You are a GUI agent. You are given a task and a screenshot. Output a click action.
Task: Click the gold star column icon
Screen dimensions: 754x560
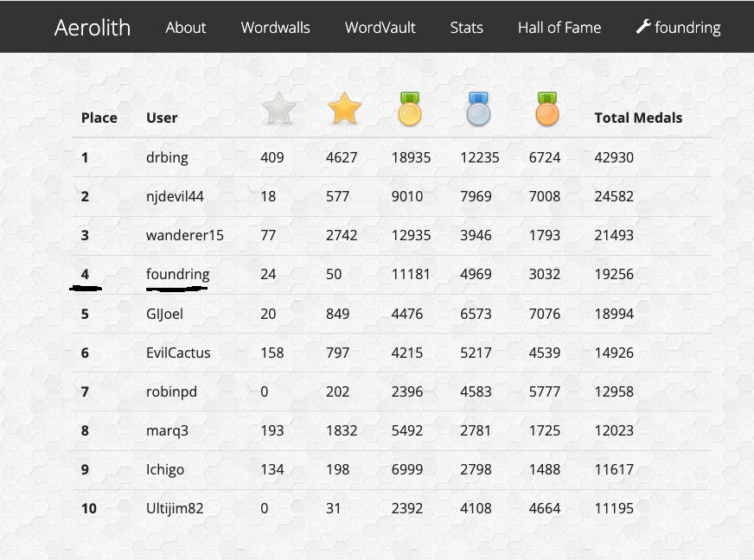click(x=344, y=109)
